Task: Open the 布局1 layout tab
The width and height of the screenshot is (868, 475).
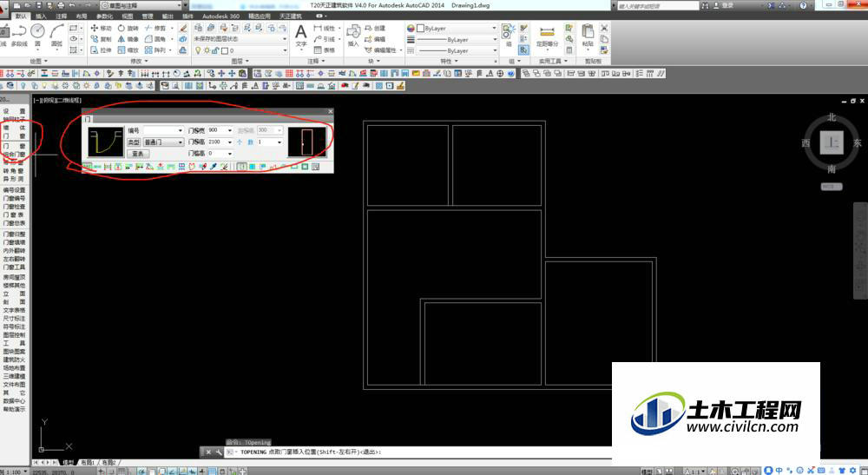Action: click(88, 462)
